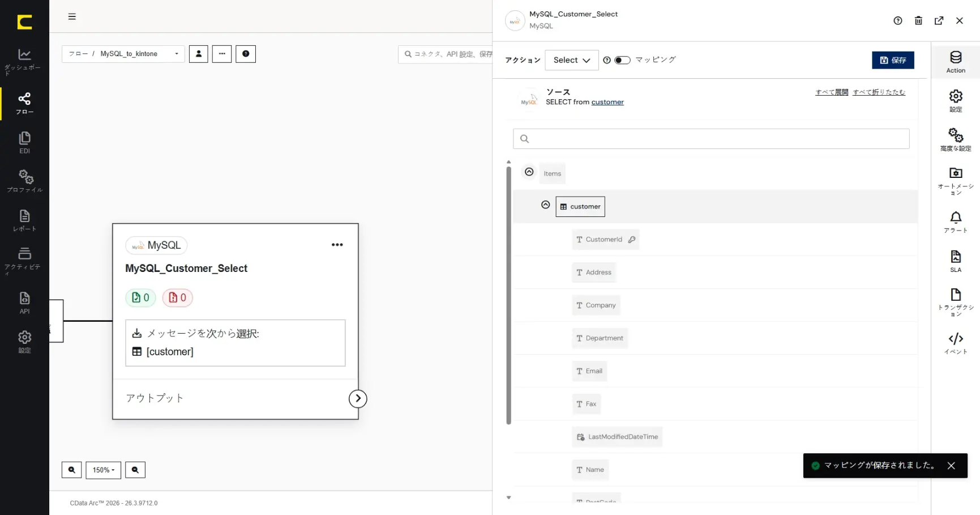The image size is (980, 515).
Task: Click the collapse all link
Action: 879,92
